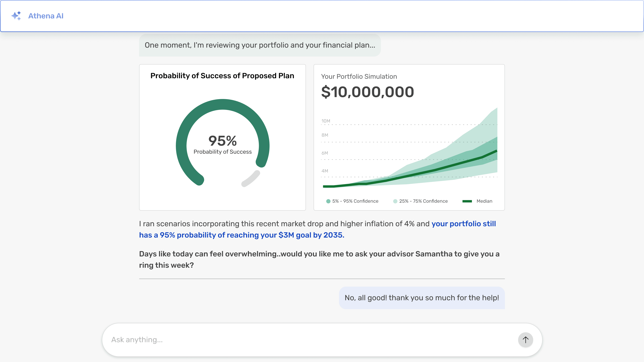This screenshot has width=644, height=362.
Task: Click the Your Portfolio Simulation card title
Action: point(359,77)
